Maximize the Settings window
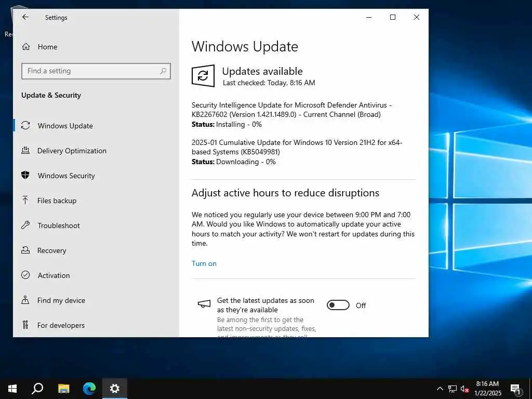This screenshot has width=532, height=399. [393, 17]
